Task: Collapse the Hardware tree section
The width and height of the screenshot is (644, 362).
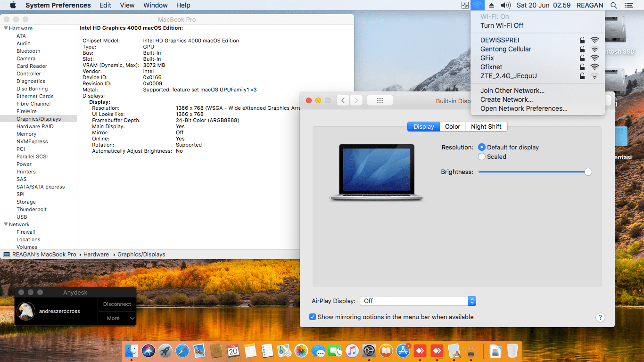Action: click(x=6, y=28)
